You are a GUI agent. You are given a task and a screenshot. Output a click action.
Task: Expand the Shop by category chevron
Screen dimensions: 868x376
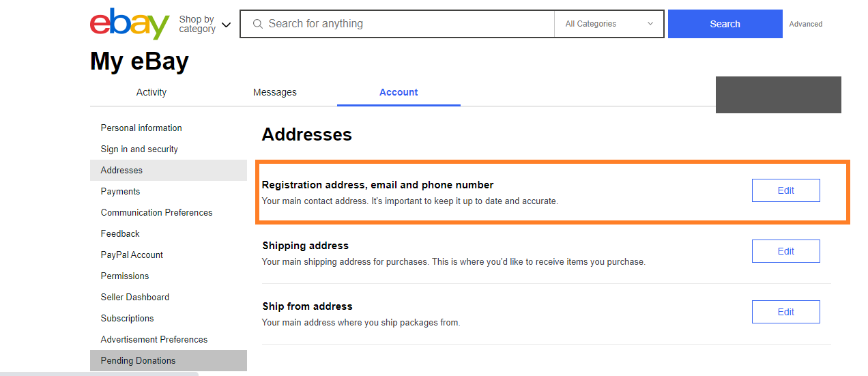pos(227,25)
